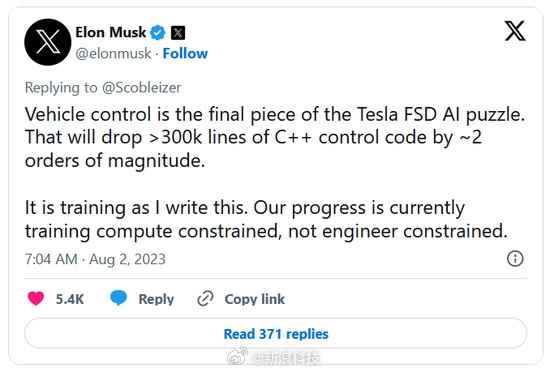550x372 pixels.
Task: Click the @elonmusk handle
Action: tap(113, 54)
